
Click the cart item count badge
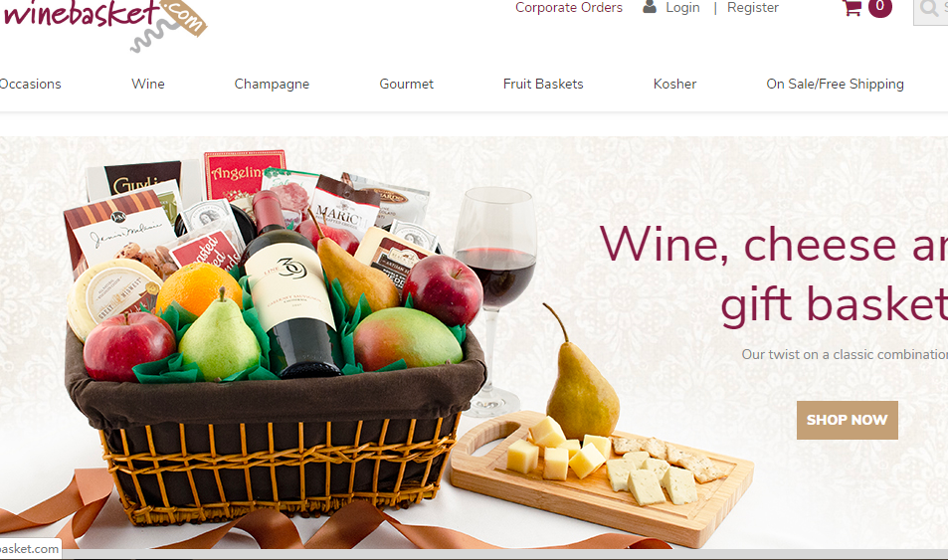879,7
